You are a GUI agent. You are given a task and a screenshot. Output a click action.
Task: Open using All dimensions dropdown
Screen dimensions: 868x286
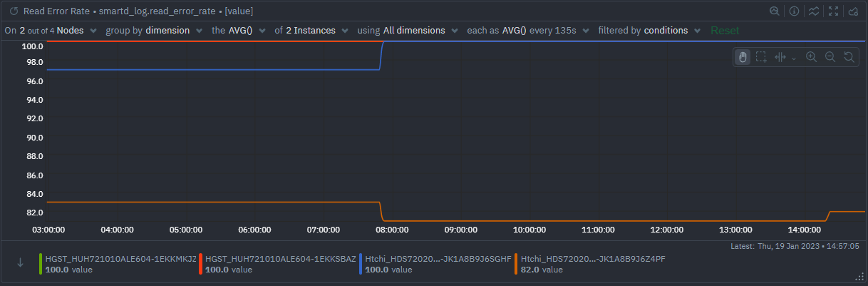(408, 31)
